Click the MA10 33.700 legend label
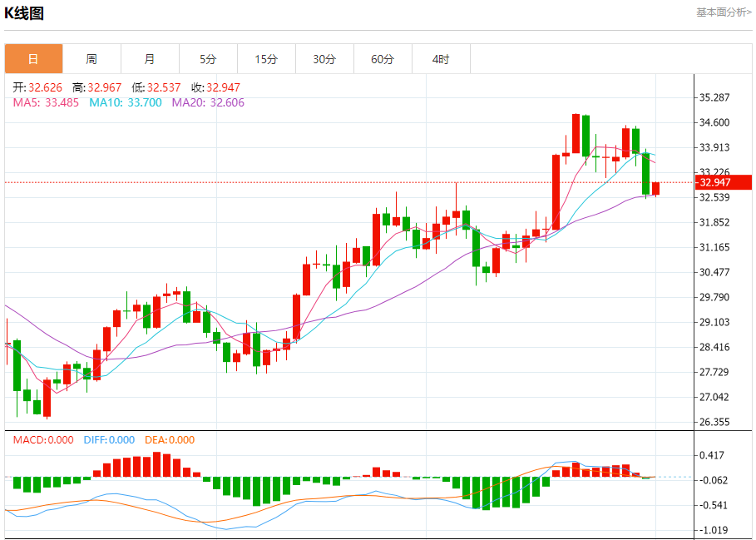 click(x=126, y=102)
